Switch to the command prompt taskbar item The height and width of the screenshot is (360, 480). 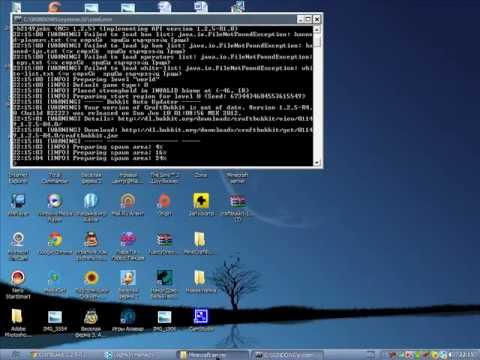pyautogui.click(x=287, y=355)
